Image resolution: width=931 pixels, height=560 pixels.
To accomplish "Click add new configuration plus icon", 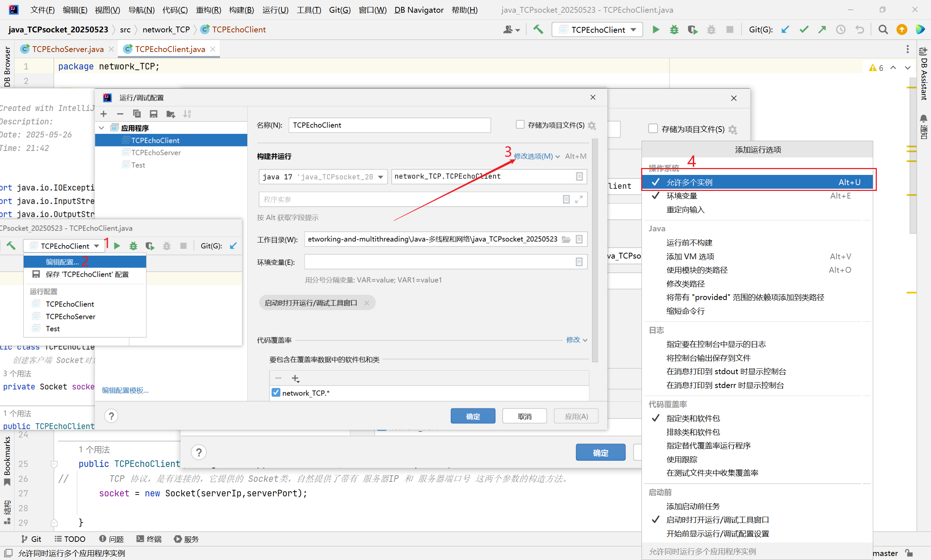I will click(x=104, y=114).
